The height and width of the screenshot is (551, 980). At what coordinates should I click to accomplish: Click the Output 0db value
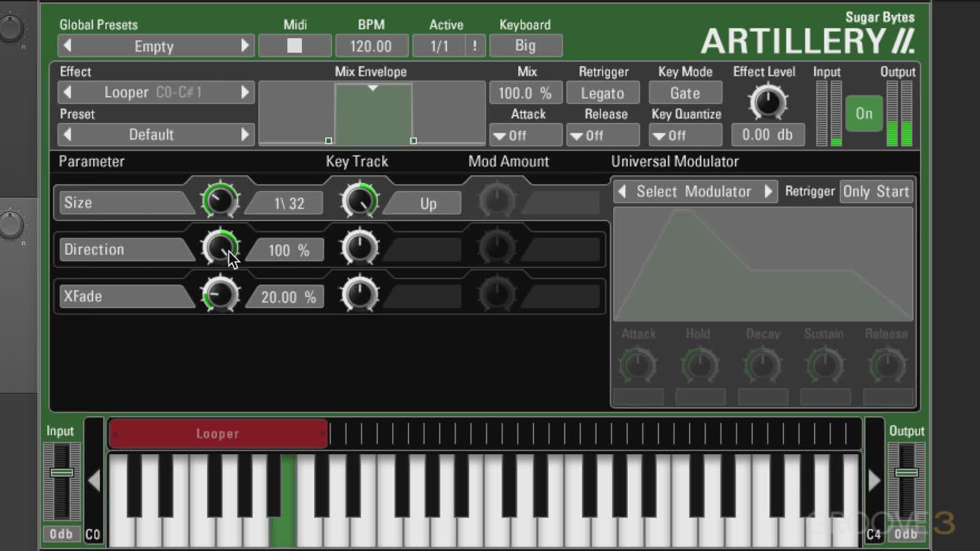tap(906, 534)
